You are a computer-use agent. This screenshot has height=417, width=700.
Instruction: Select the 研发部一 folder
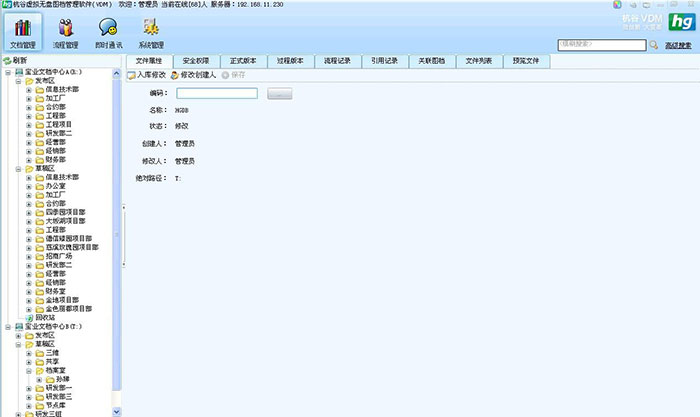tap(58, 388)
